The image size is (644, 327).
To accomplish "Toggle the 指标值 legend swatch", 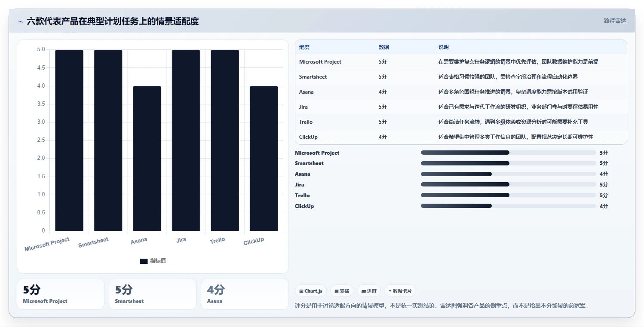I will [144, 261].
